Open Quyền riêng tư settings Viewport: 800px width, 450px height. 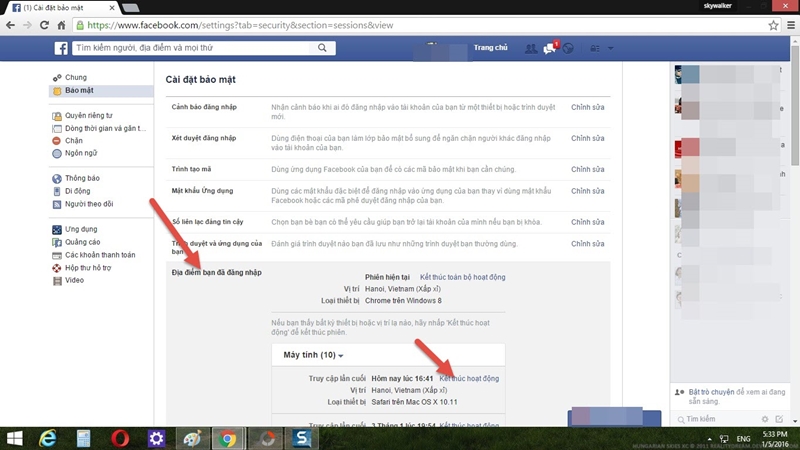click(x=88, y=115)
